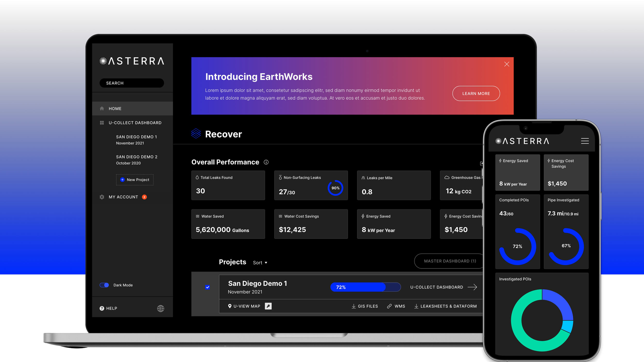Click the New Project button
The image size is (644, 362).
134,179
